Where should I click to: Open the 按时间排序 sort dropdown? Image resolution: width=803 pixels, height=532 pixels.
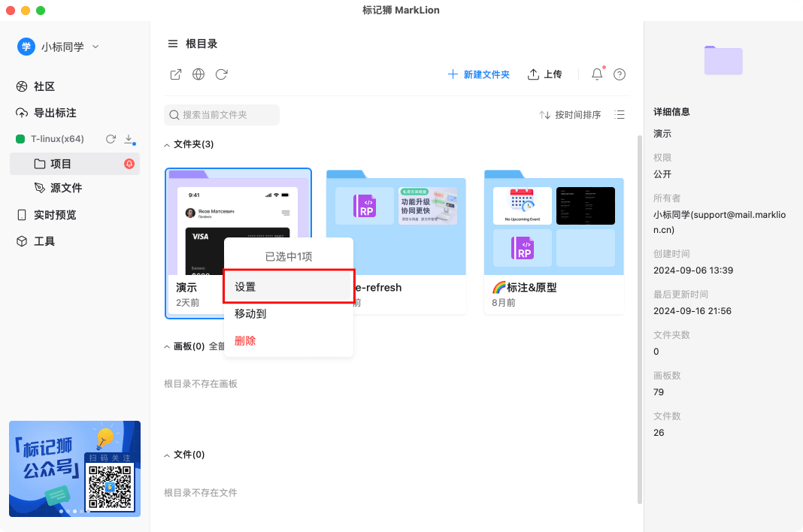pyautogui.click(x=570, y=115)
